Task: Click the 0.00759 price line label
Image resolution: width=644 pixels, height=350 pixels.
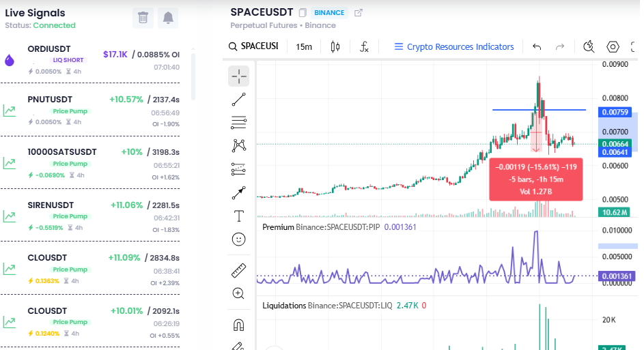Action: tap(615, 112)
